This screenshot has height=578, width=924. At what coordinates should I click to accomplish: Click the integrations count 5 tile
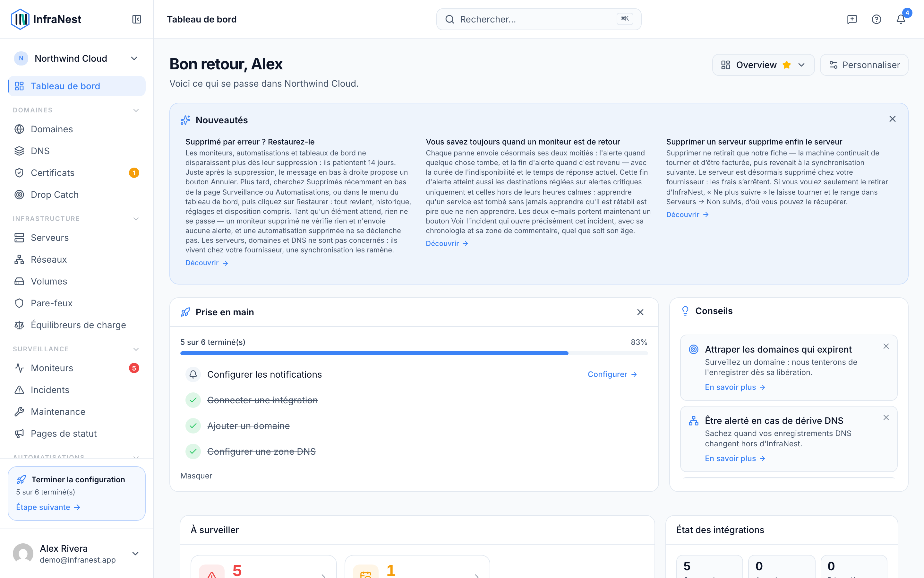click(709, 566)
